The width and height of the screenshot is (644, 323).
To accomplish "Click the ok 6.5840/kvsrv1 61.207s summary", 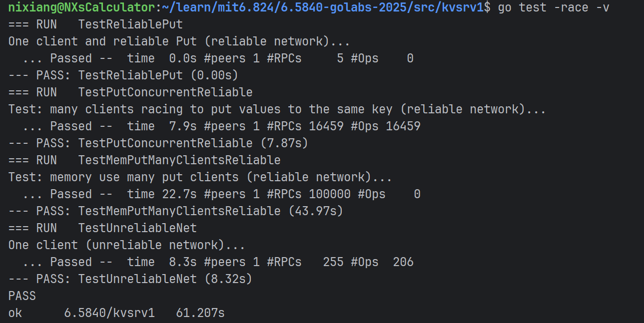I will 116,313.
